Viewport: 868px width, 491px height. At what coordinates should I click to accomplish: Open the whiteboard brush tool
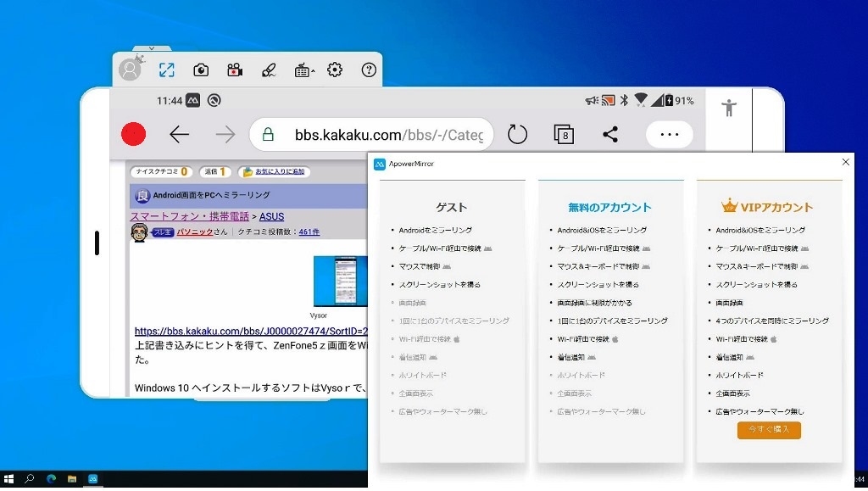(269, 70)
